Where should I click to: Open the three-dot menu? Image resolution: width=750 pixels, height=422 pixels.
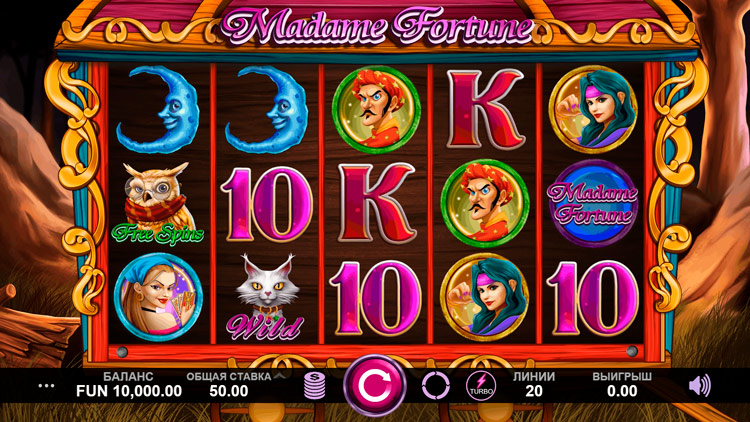click(x=46, y=386)
